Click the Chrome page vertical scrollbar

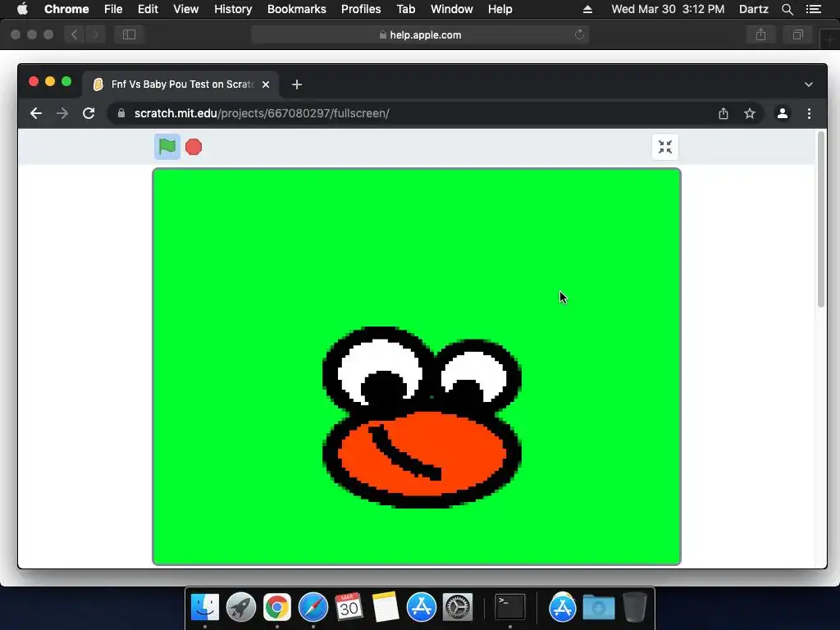click(x=820, y=220)
